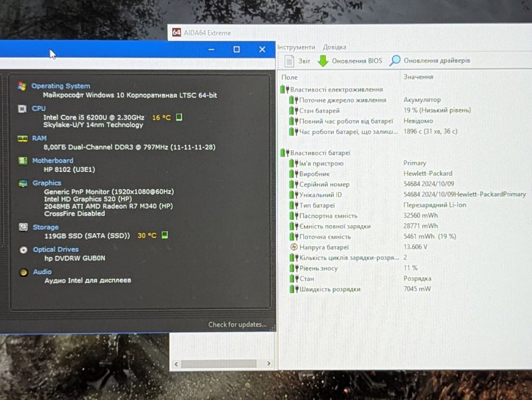Select the Паспортна ємність row
This screenshot has height=400, width=532.
[x=323, y=216]
